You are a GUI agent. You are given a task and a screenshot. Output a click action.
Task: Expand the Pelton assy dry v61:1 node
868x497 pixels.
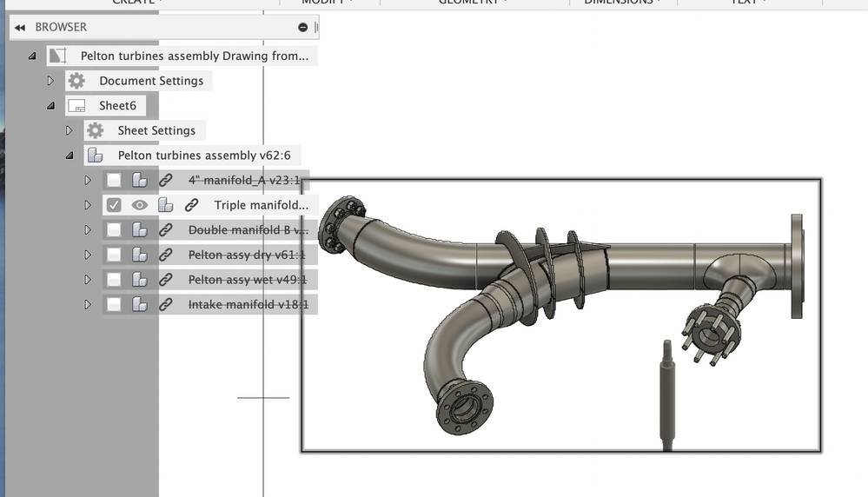tap(88, 255)
